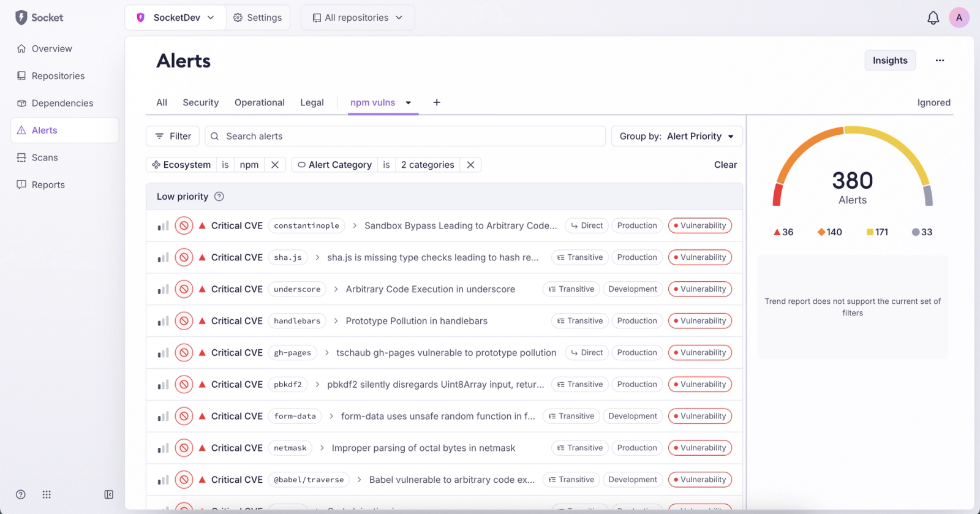Screen dimensions: 980x514
Task: Expand the constantinople alert chevron
Action: 355,225
